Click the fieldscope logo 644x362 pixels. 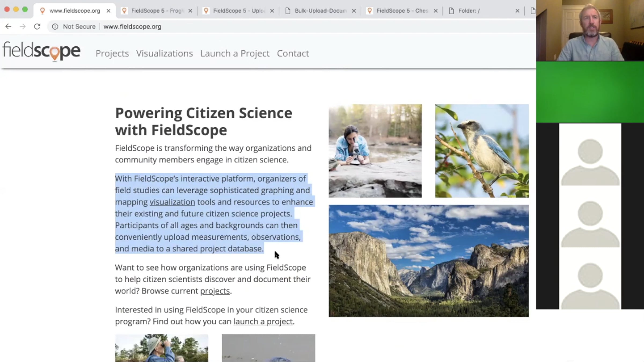pyautogui.click(x=42, y=51)
